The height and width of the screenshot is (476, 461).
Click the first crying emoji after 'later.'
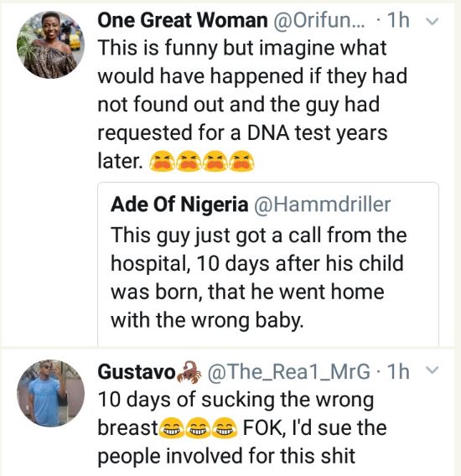(x=162, y=161)
